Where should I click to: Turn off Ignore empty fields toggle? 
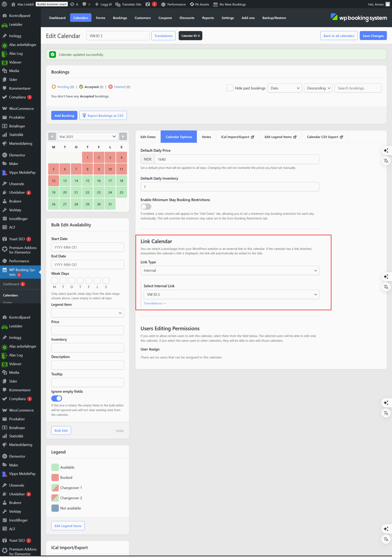(57, 398)
